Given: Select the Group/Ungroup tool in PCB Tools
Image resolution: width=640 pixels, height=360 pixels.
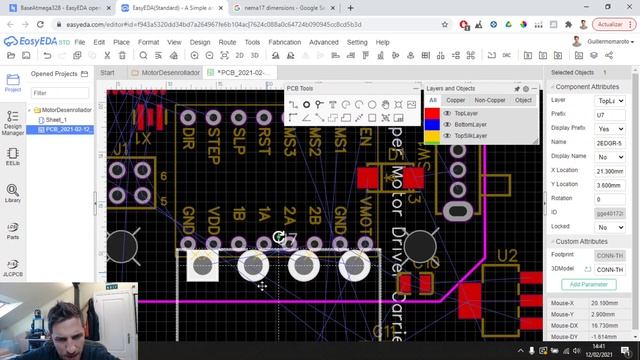Looking at the screenshot, I should [385, 118].
